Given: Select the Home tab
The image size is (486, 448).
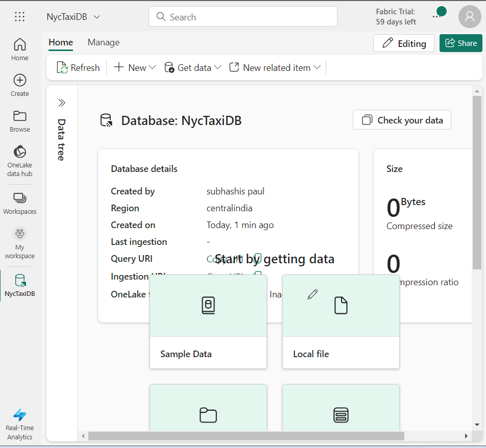Looking at the screenshot, I should [x=60, y=42].
